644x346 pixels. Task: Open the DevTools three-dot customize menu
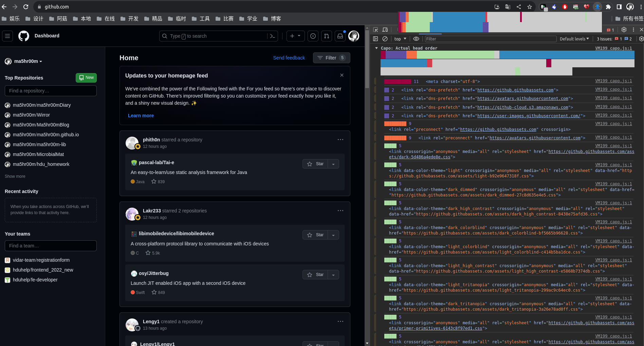pyautogui.click(x=633, y=30)
